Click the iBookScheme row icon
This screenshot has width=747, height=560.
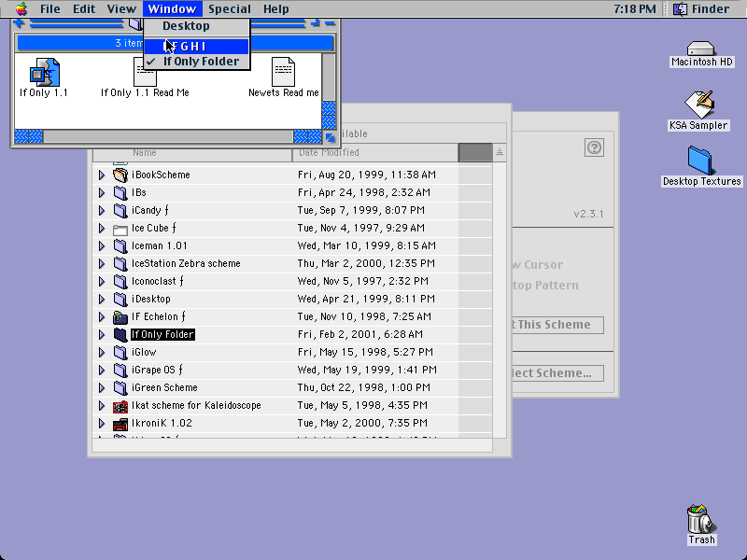point(120,175)
